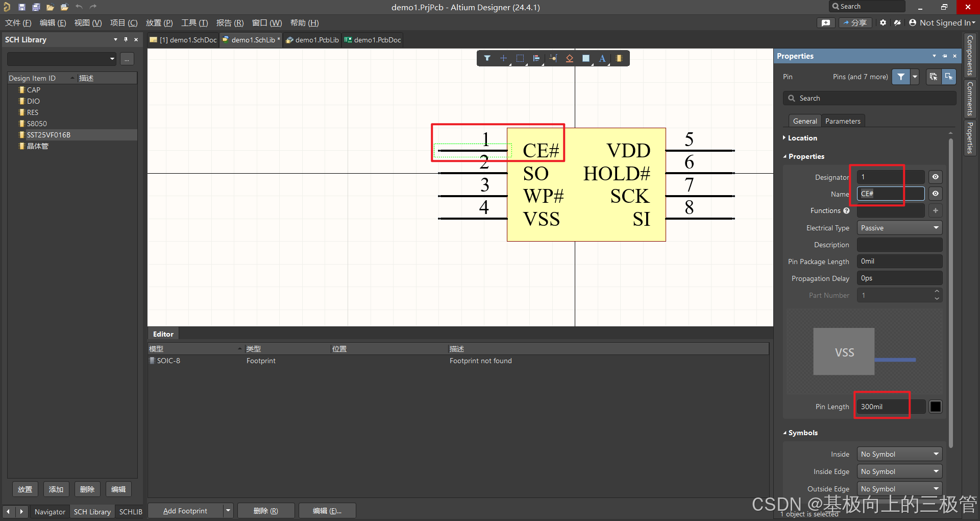Click the Properties filter funnel button
Screen dimensions: 980x521
click(x=901, y=77)
